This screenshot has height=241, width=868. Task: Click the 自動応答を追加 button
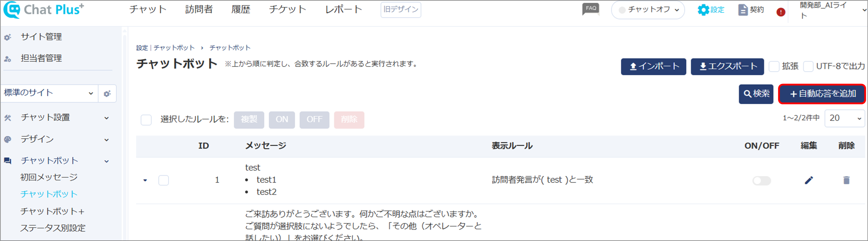coord(822,94)
